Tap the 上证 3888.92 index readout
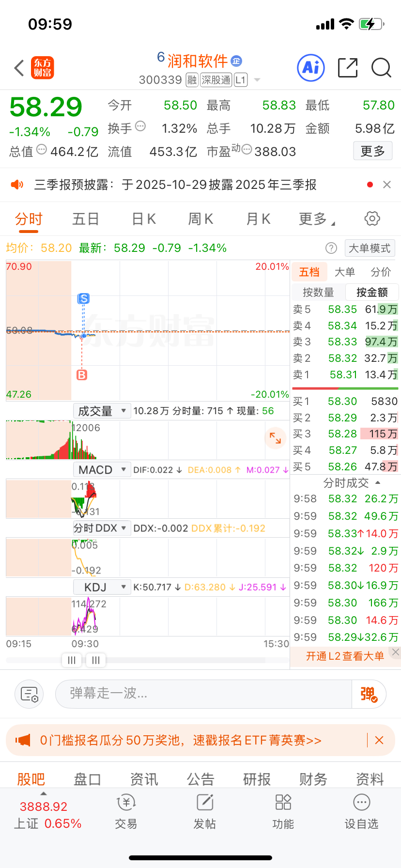This screenshot has width=401, height=868. click(x=47, y=815)
